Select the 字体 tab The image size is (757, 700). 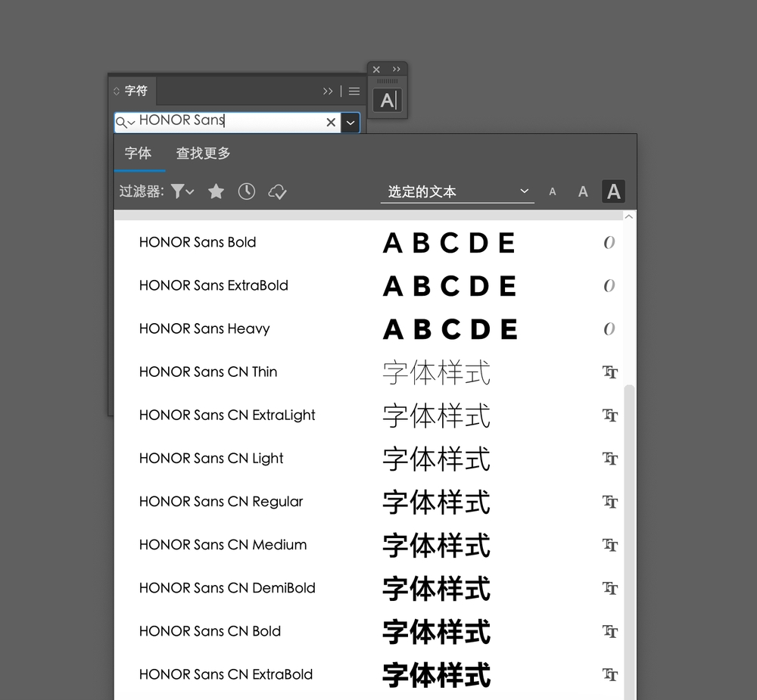click(x=139, y=153)
